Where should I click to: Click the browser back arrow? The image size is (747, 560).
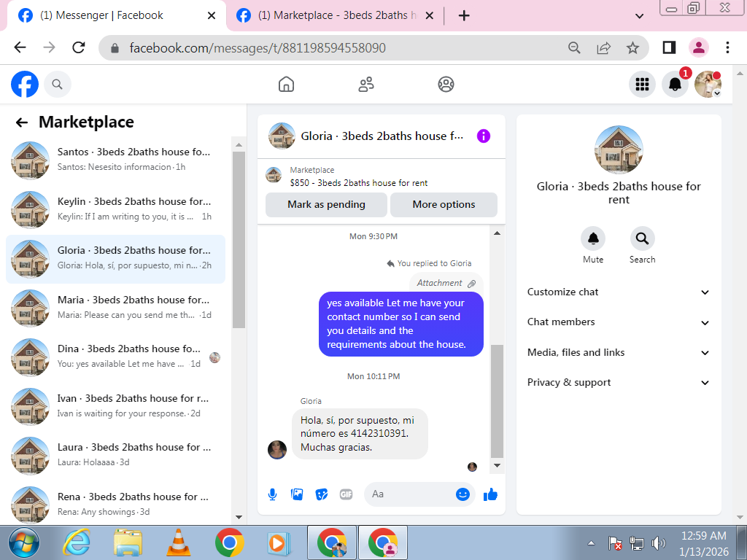20,47
